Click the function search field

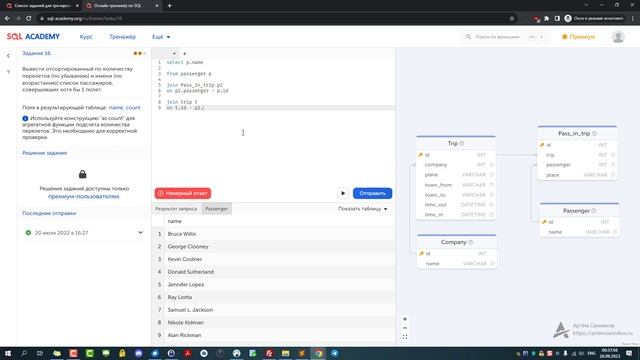tap(504, 37)
